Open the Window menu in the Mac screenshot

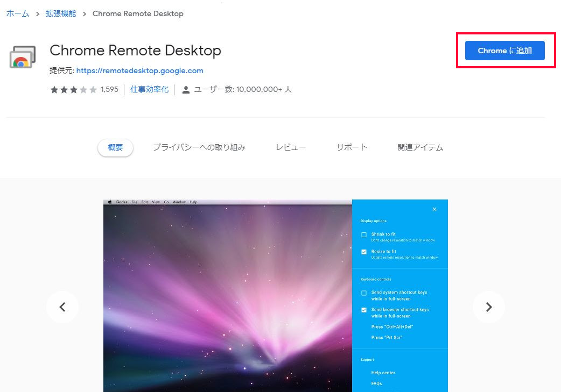point(179,202)
